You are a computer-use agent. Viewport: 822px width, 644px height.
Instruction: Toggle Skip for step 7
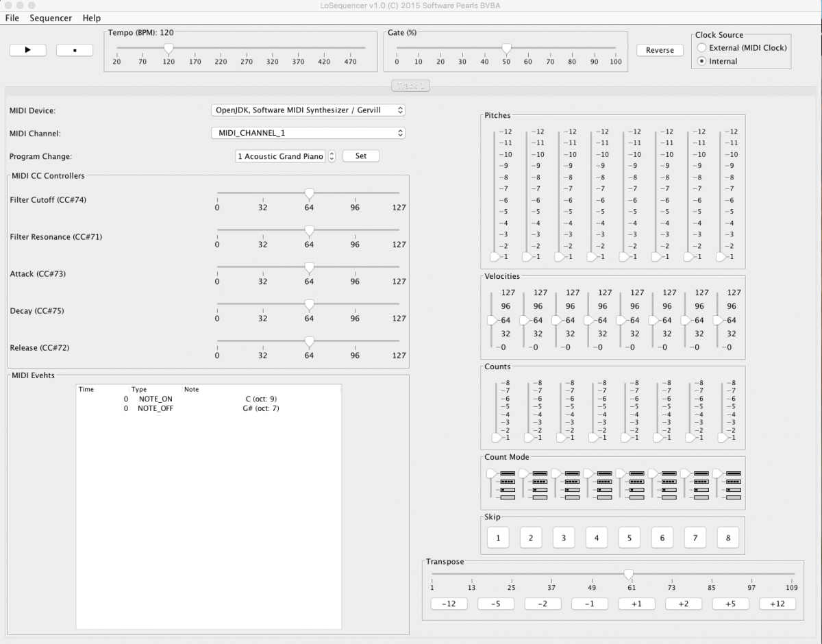click(695, 538)
